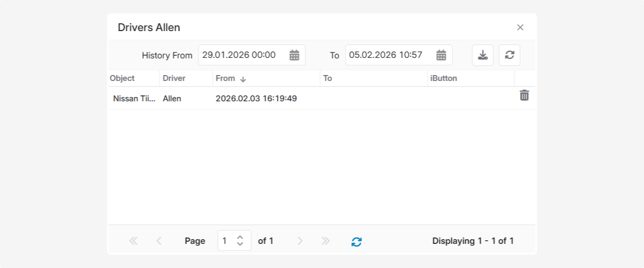Open calendar for History From date
The image size is (644, 268).
click(x=294, y=55)
